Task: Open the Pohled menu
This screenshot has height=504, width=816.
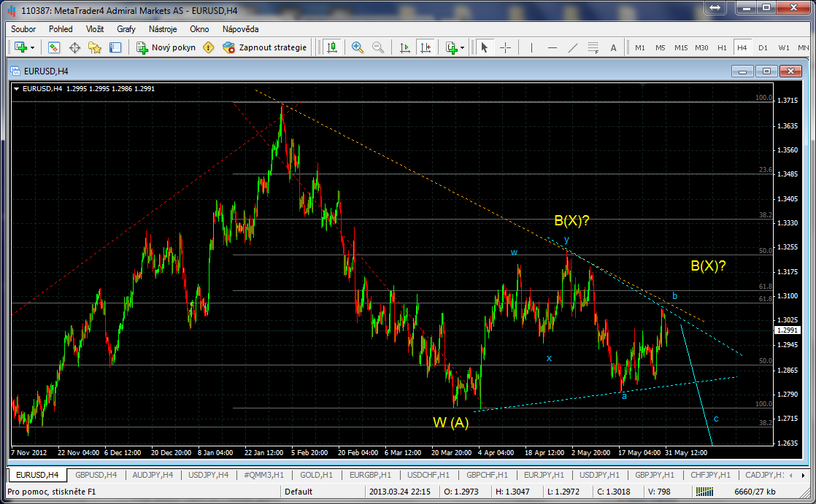Action: click(x=61, y=29)
